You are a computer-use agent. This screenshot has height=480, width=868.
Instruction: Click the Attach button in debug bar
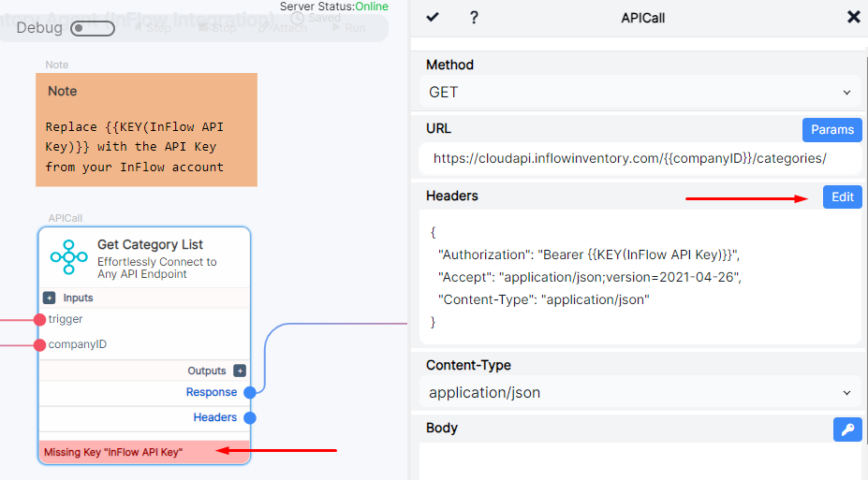pos(283,28)
